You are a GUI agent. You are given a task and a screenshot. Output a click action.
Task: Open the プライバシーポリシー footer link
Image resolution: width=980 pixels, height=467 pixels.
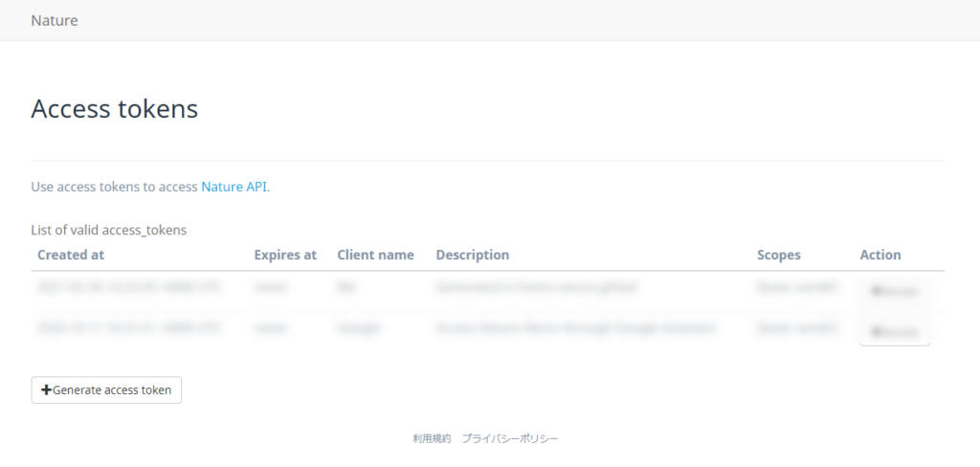pos(509,438)
